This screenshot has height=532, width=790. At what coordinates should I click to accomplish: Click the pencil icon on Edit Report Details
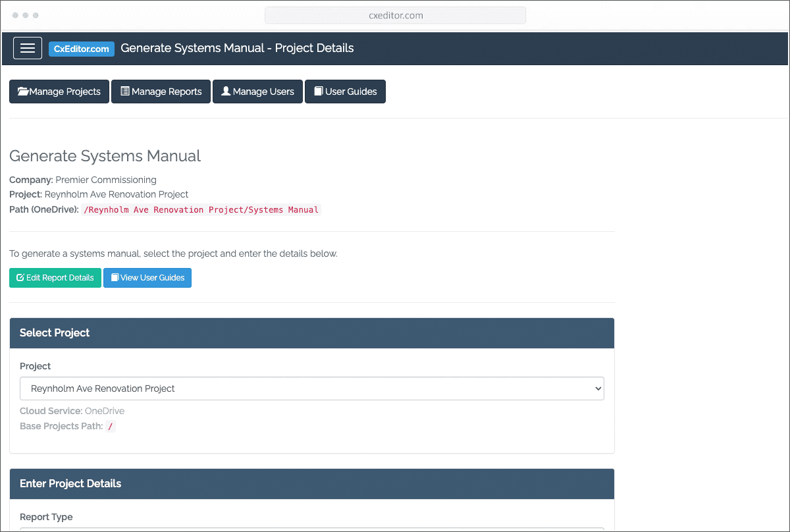[20, 278]
